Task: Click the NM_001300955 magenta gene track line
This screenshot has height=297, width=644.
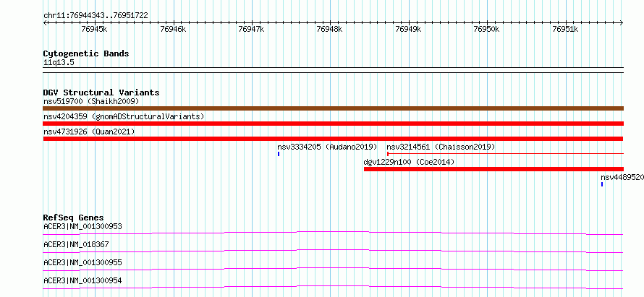Action: coord(333,269)
